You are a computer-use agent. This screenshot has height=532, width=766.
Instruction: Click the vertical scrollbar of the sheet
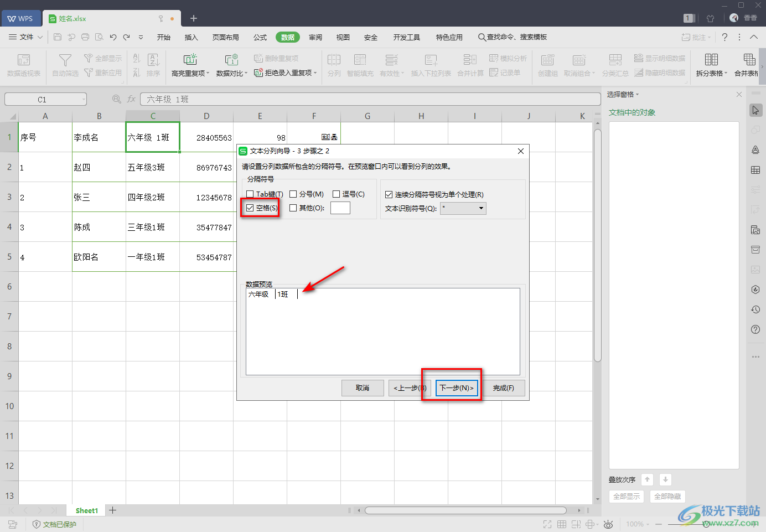click(x=597, y=245)
